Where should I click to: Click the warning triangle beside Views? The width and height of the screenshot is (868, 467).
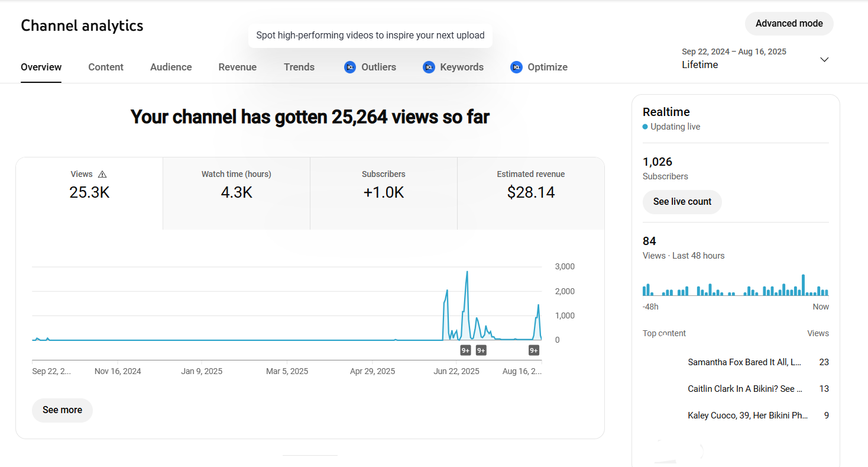pos(102,175)
